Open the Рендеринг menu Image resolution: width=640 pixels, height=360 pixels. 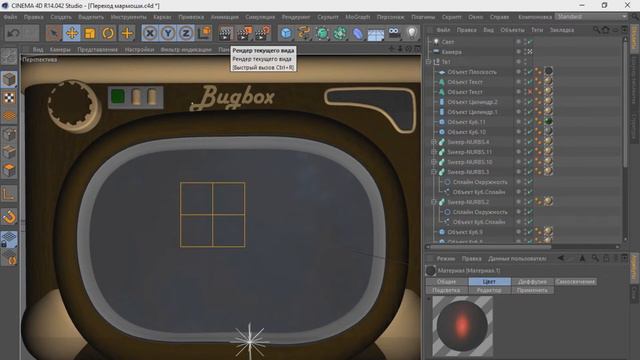click(296, 17)
